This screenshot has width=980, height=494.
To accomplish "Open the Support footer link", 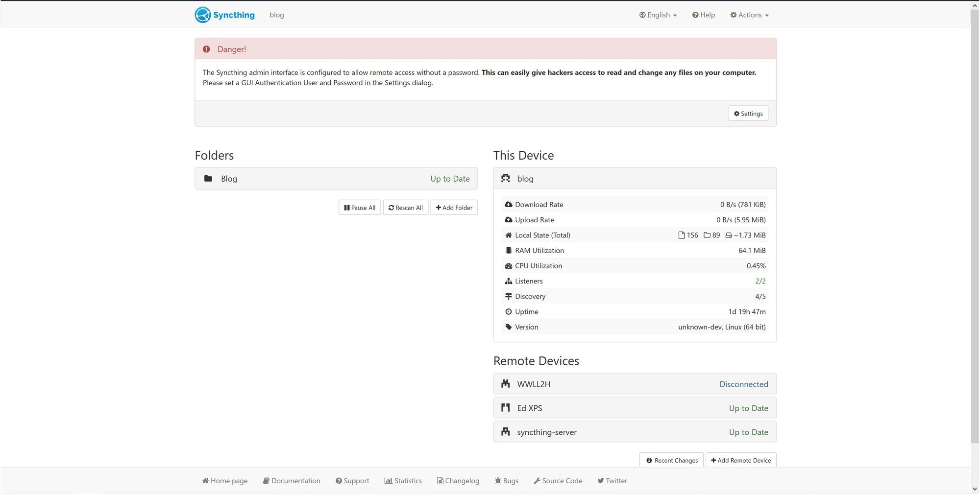I will pyautogui.click(x=352, y=481).
